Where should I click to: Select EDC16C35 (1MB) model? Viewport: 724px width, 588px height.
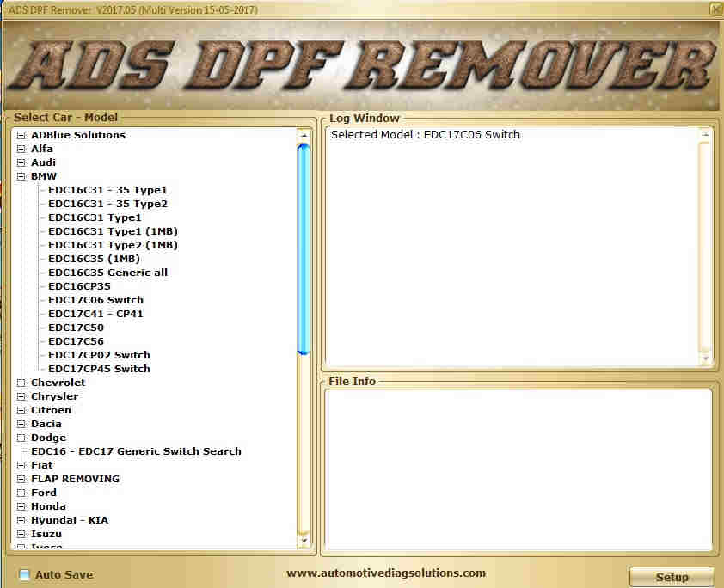pos(94,259)
